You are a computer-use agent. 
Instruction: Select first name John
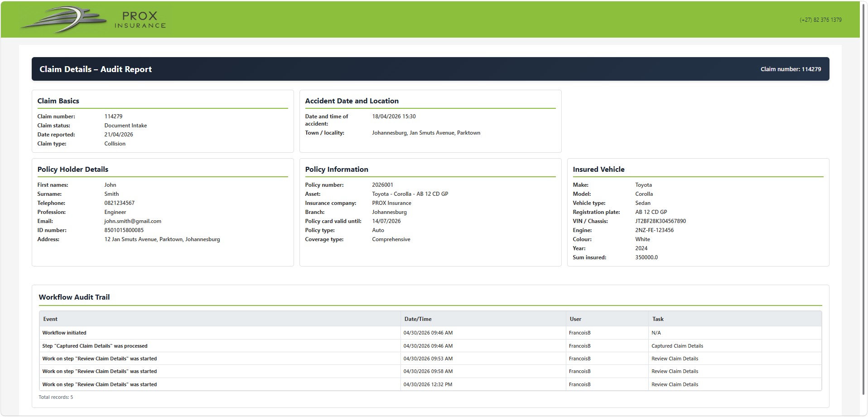110,185
